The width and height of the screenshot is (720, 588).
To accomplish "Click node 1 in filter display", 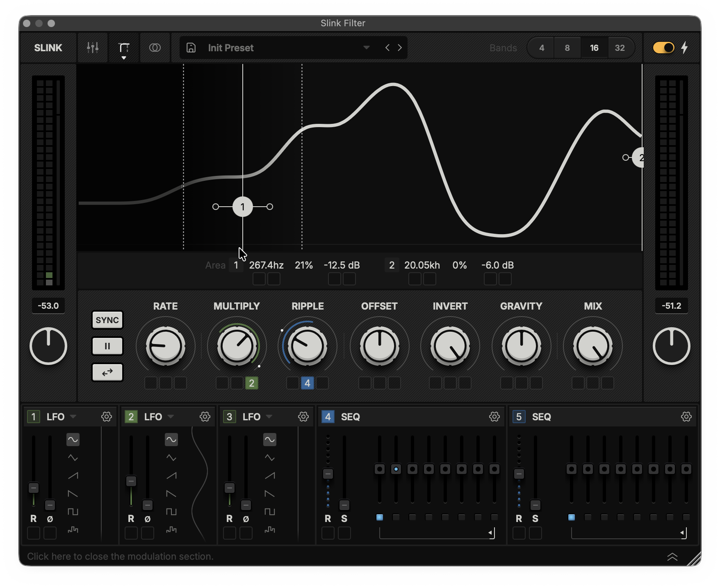I will (x=243, y=207).
